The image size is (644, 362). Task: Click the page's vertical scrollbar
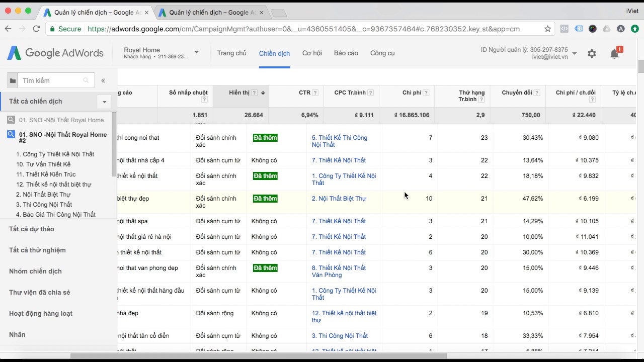tap(641, 66)
